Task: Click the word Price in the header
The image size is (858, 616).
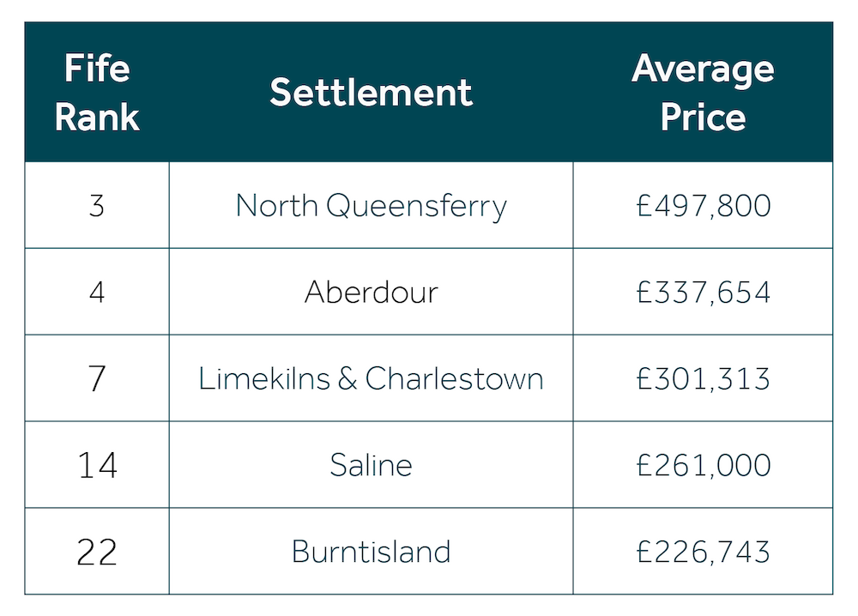Action: (x=703, y=118)
